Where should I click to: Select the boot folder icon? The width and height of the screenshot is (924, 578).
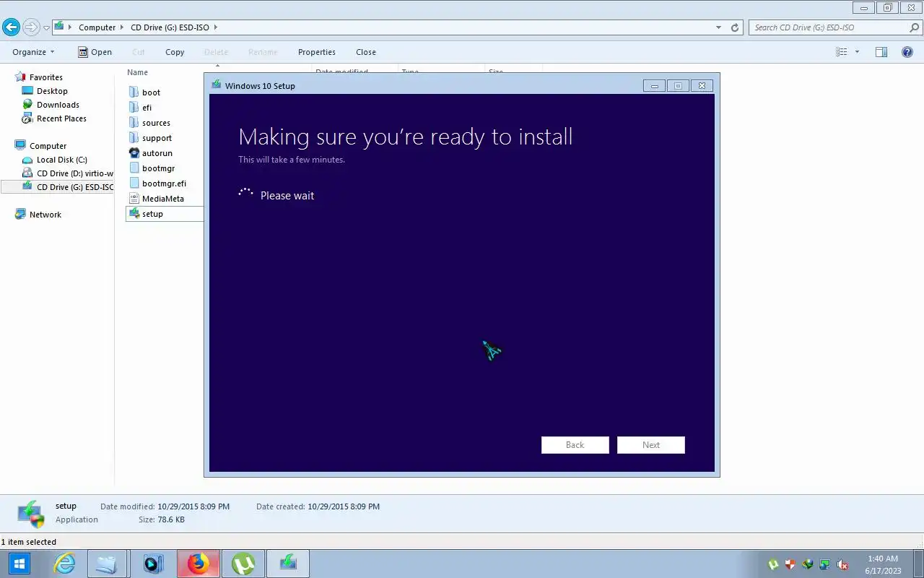click(134, 92)
